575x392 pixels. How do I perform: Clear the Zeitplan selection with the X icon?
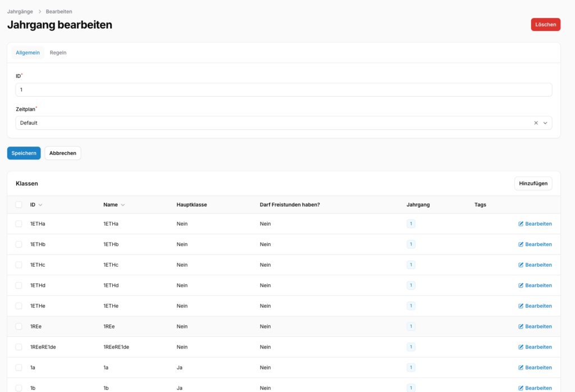[536, 123]
